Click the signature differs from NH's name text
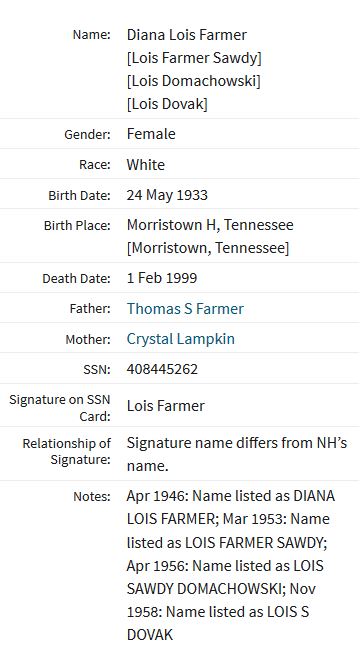This screenshot has height=653, width=364. point(237,454)
